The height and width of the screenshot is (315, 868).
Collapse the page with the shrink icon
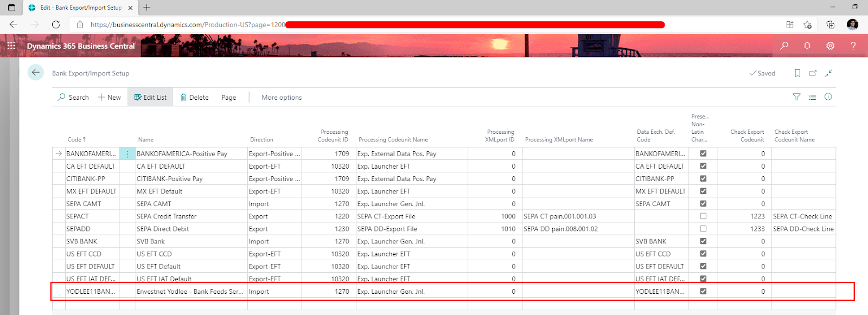828,73
